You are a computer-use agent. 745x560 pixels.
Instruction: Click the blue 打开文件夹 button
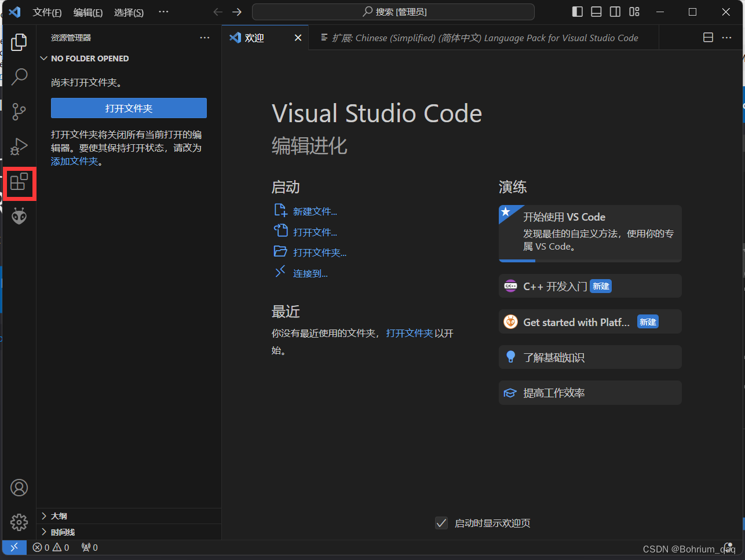pos(129,108)
